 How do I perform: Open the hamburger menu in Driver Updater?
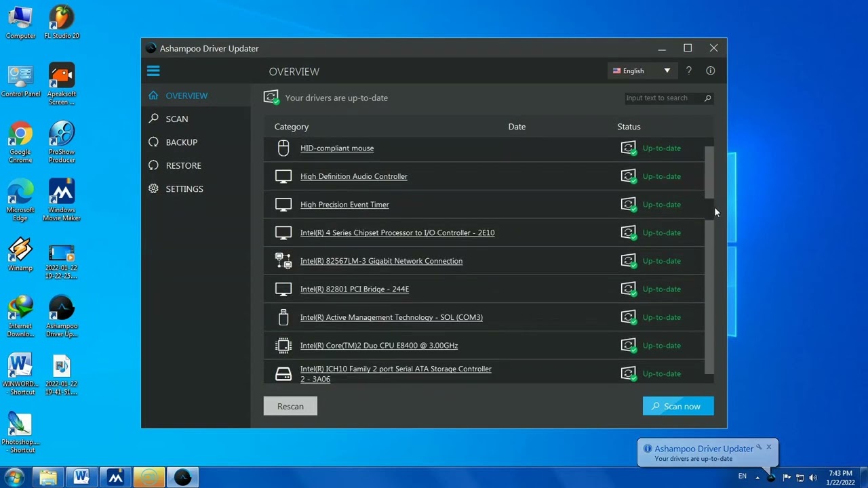pyautogui.click(x=153, y=70)
